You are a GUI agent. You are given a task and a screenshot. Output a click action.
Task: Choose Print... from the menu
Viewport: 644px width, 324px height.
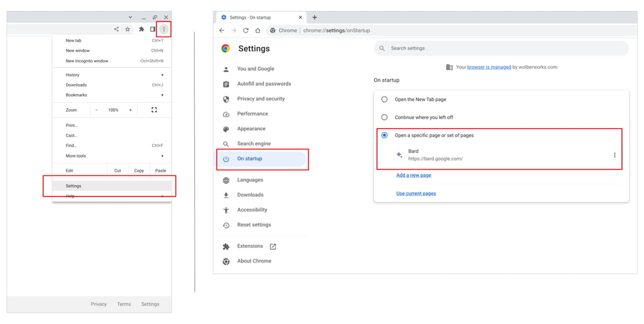112,126
